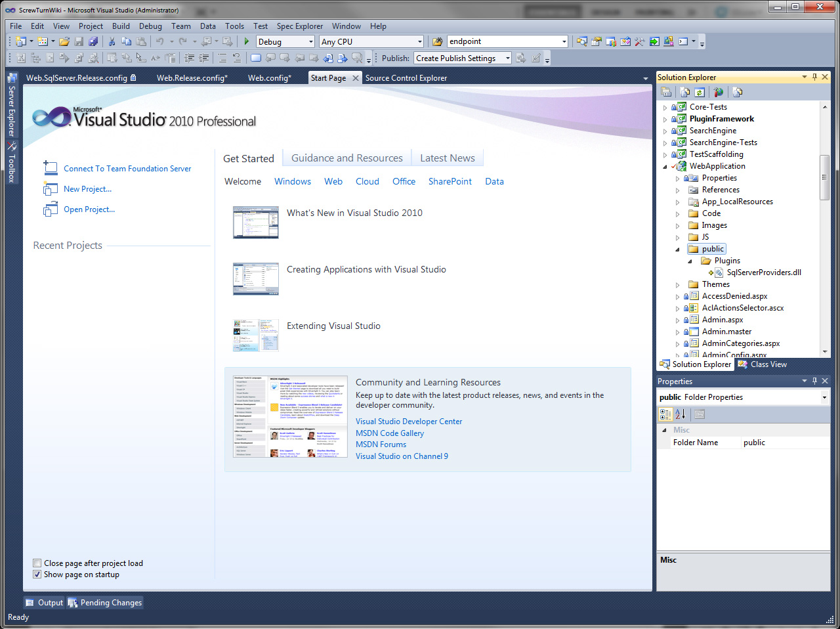The image size is (840, 629).
Task: Click the Copy toolbar icon
Action: coord(126,41)
